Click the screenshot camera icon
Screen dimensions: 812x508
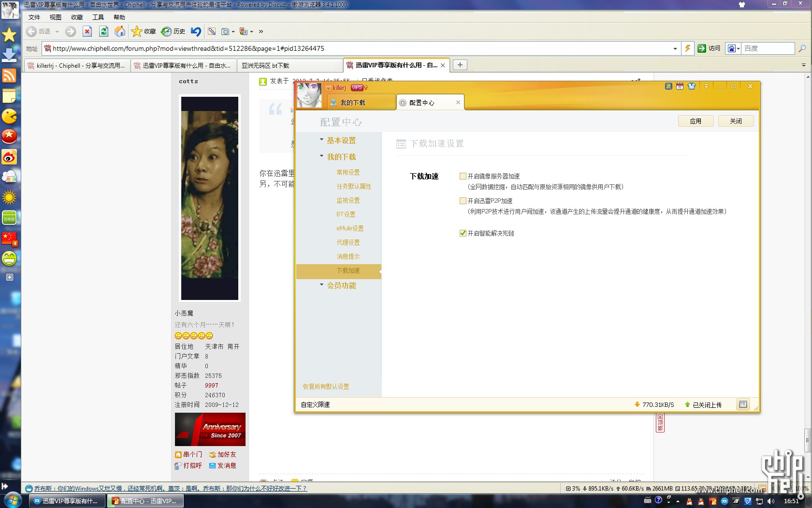coord(225,31)
